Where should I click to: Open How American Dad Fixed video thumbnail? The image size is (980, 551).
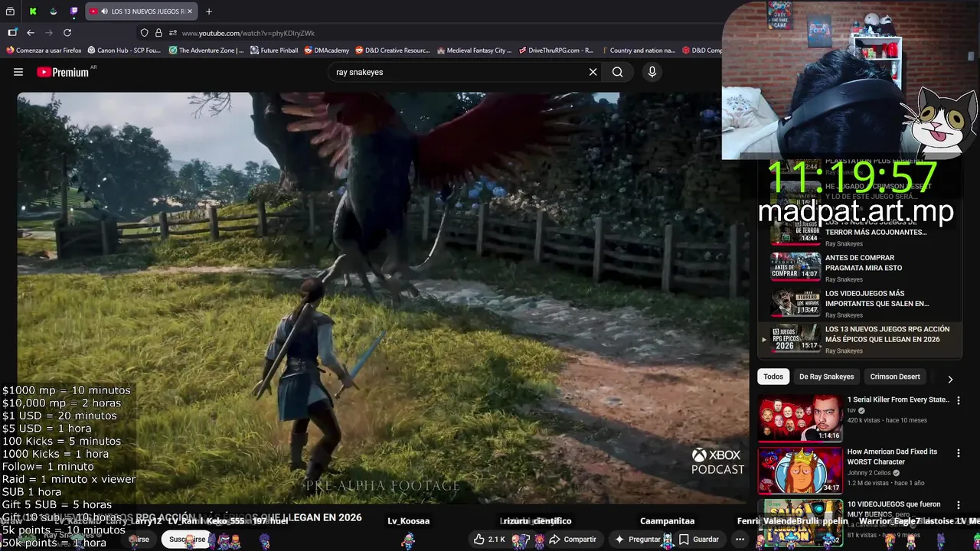tap(800, 470)
